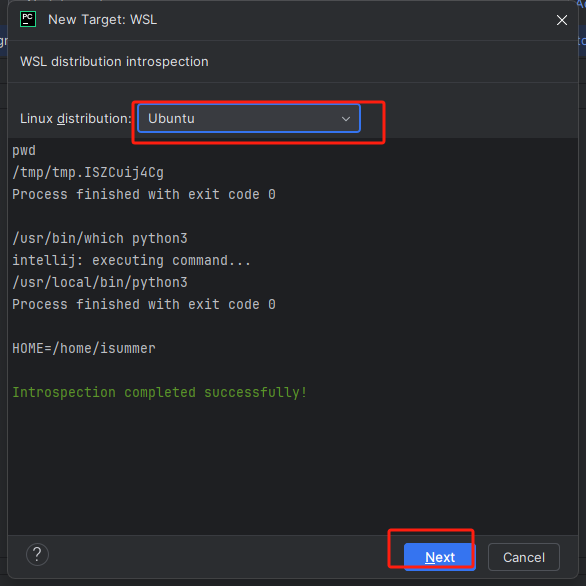Click 'Introspection completed successfully!' green message

160,392
